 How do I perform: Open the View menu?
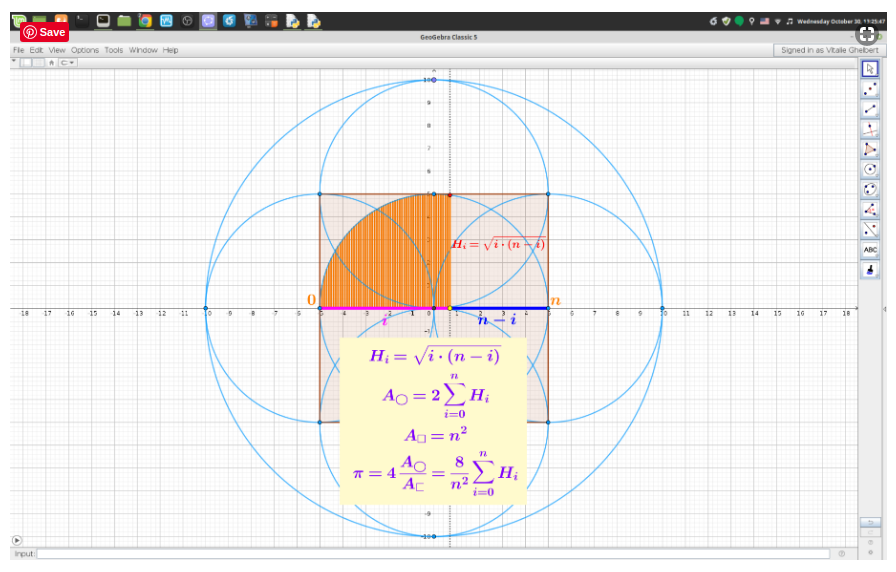pos(57,50)
